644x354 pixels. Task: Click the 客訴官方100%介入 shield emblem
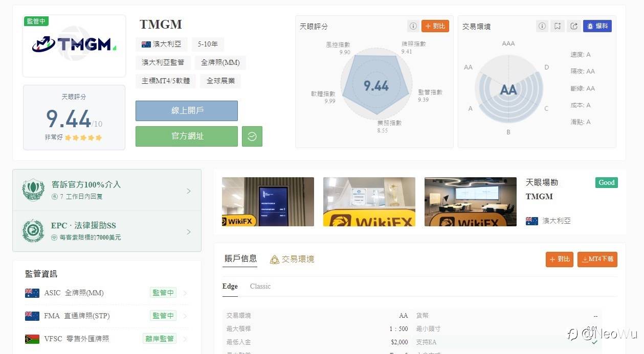(x=33, y=190)
